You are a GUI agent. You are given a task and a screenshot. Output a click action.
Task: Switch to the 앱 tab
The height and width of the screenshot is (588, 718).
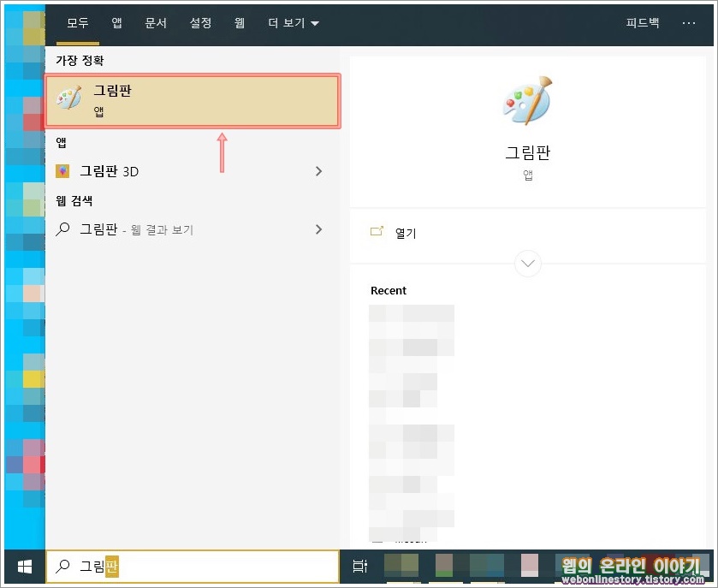[x=116, y=23]
